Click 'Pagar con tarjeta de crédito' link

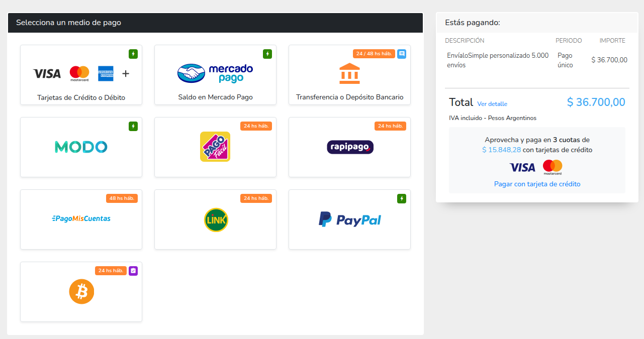click(x=537, y=184)
